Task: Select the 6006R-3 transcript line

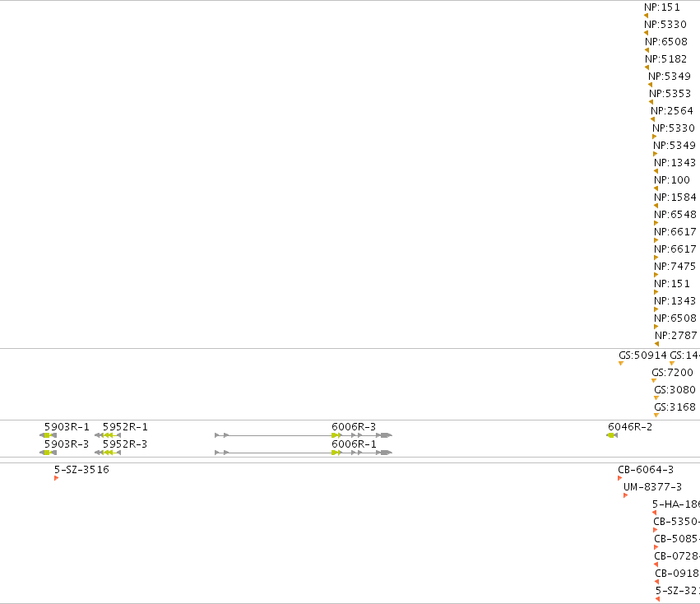Action: tap(304, 435)
